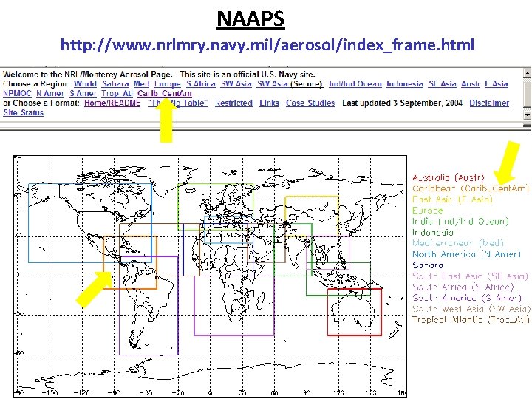Go to the Home/README page
The width and height of the screenshot is (532, 399).
[x=112, y=103]
